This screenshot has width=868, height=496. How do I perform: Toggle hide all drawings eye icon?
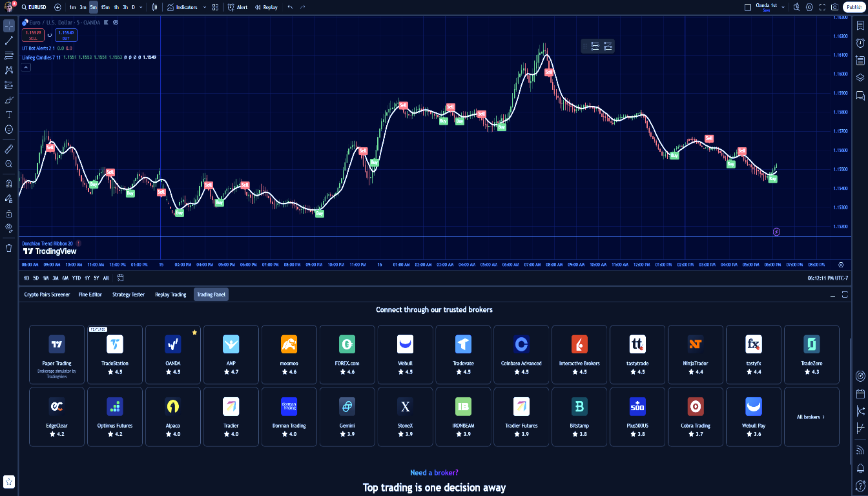(x=9, y=227)
